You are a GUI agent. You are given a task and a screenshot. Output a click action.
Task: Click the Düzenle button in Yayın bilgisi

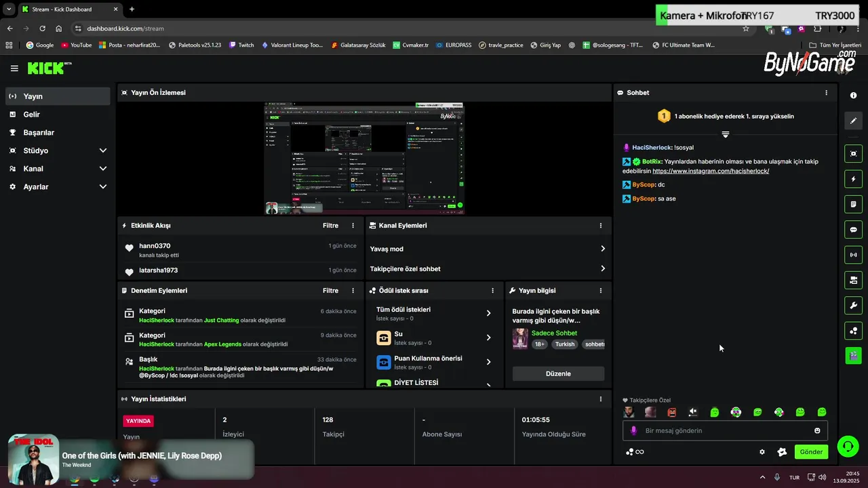coord(558,373)
